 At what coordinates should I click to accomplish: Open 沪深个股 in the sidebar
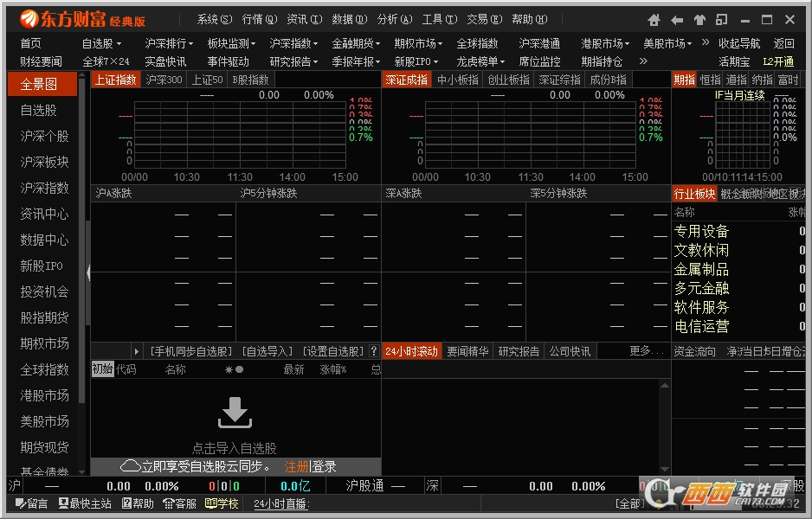(44, 136)
